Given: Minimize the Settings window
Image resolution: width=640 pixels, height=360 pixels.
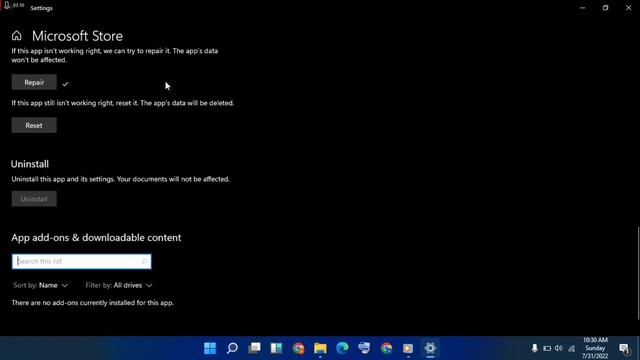Looking at the screenshot, I should (582, 8).
